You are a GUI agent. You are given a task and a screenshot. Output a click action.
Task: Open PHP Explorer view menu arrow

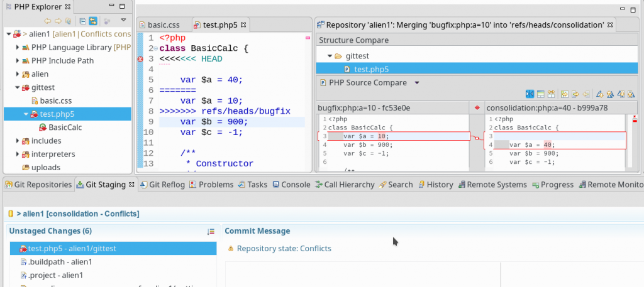[123, 20]
